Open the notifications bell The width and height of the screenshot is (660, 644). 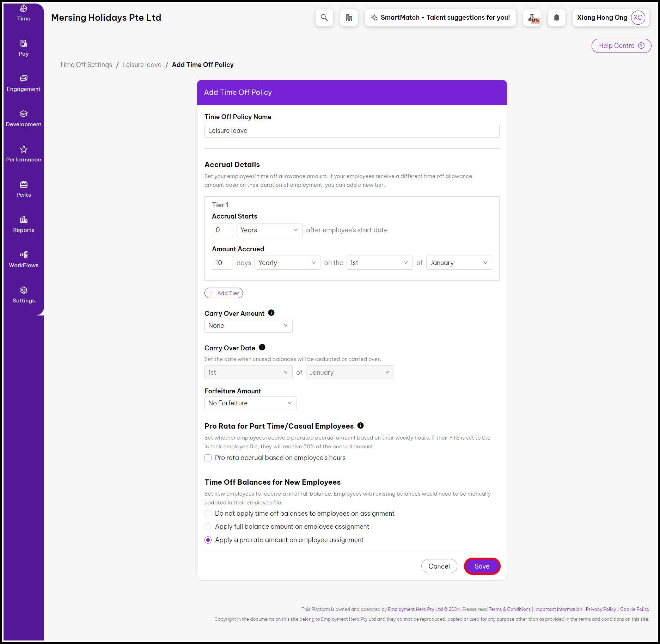coord(556,18)
